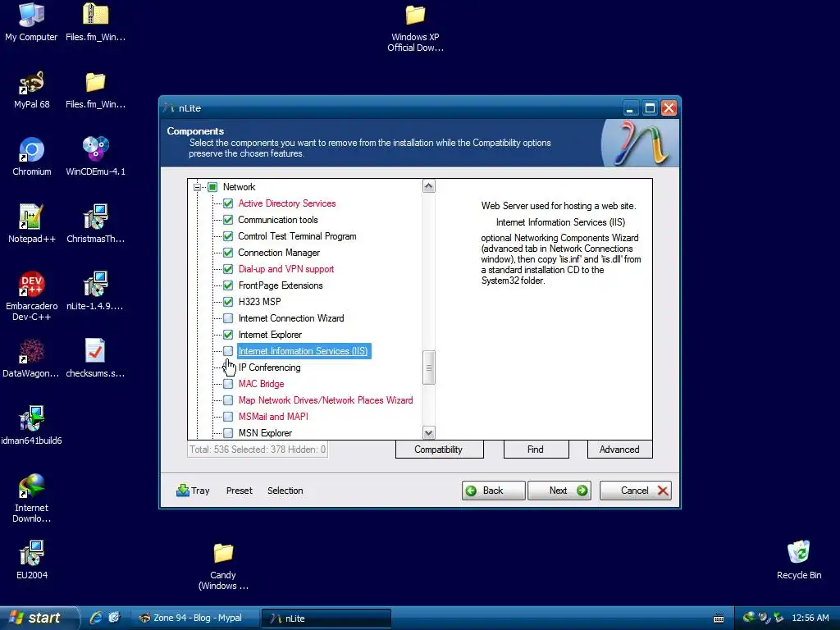The image size is (840, 630).
Task: Open on-screen keyboard taskbar icon
Action: 719,619
